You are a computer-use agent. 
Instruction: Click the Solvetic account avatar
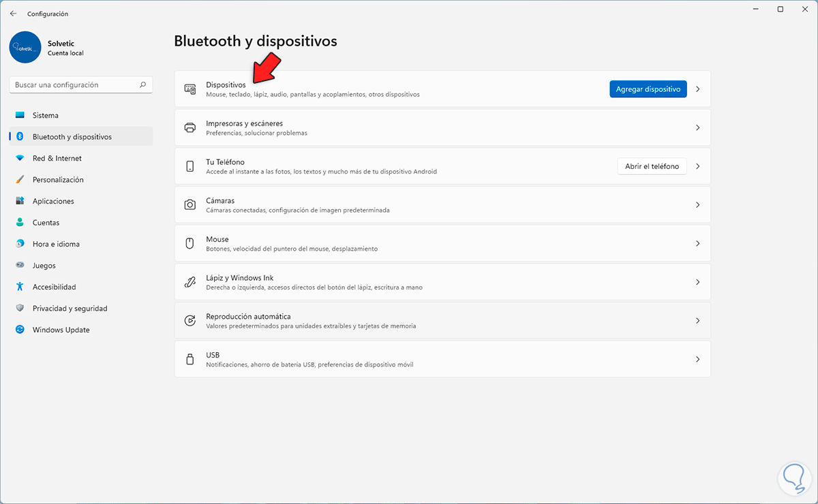point(26,47)
